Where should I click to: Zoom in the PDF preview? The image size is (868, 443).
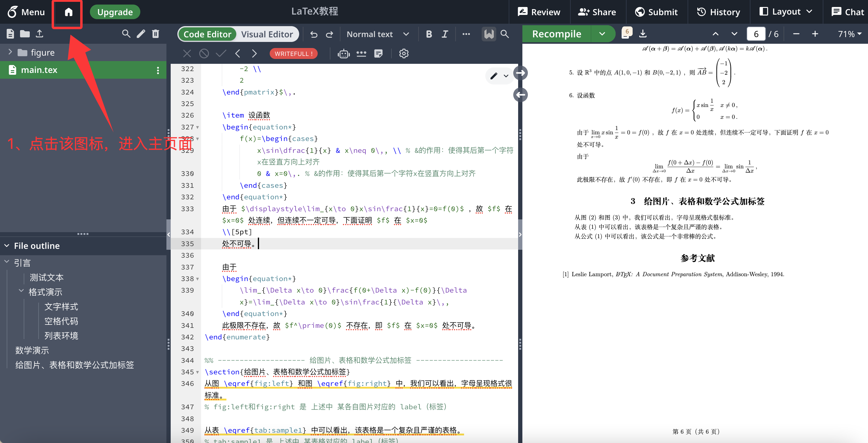(815, 34)
